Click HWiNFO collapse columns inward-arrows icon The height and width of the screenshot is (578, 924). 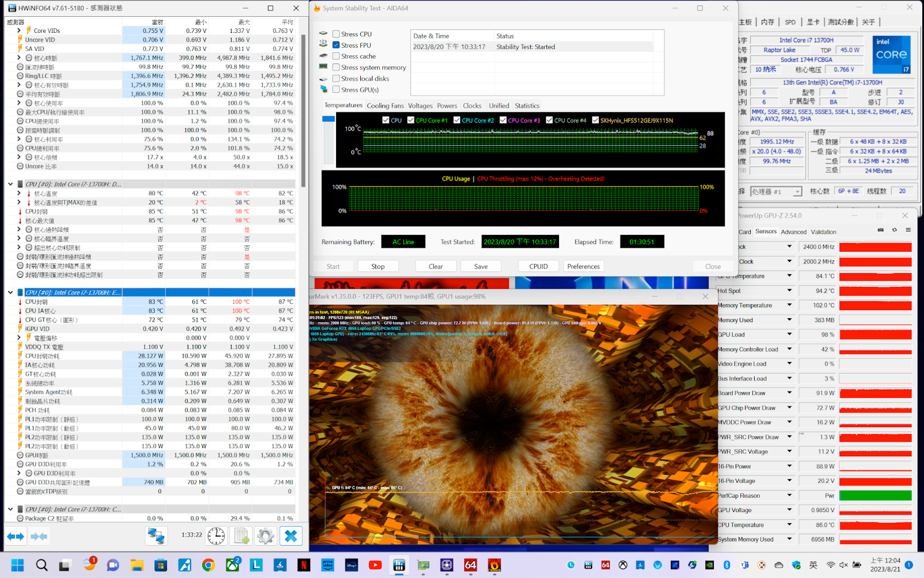coord(39,536)
